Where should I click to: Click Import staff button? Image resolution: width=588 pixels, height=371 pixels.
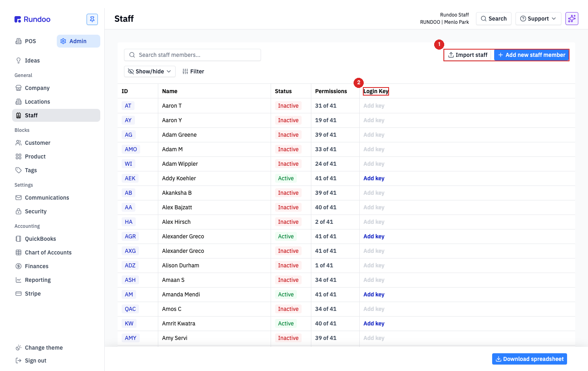(x=468, y=55)
